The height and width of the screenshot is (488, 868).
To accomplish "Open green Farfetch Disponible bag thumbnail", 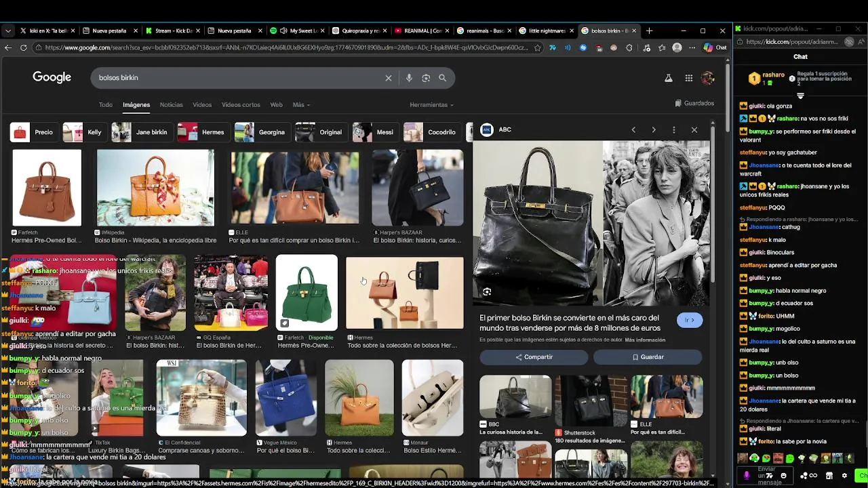I will click(307, 292).
